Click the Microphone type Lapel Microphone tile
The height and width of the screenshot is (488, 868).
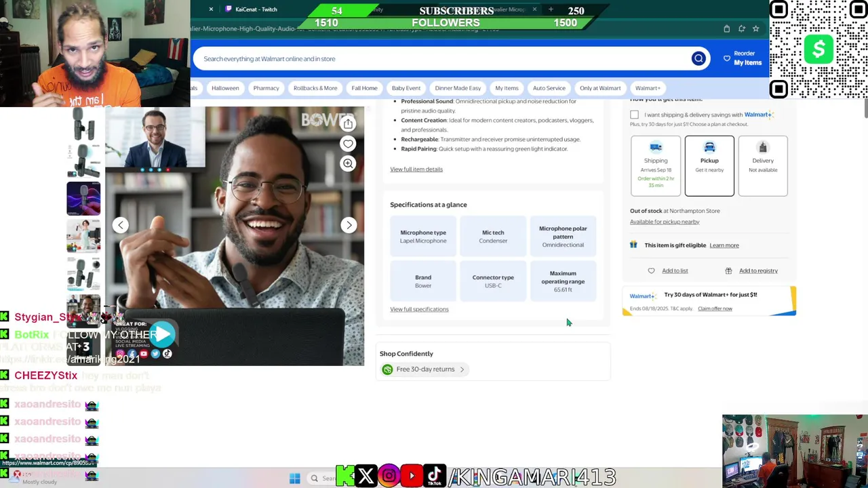point(423,237)
